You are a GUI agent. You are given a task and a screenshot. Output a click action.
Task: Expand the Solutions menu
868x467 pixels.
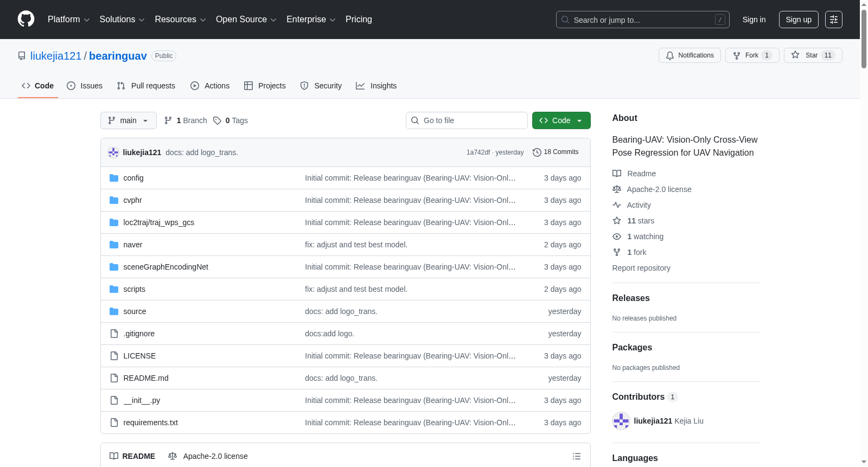(x=122, y=20)
